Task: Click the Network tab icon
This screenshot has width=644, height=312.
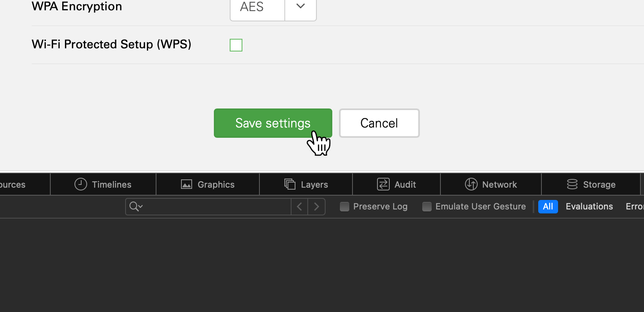Action: (x=471, y=184)
